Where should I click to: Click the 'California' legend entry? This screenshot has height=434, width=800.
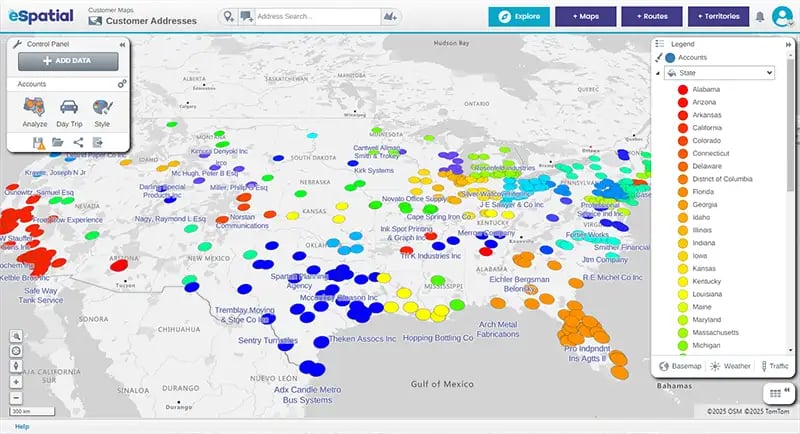click(x=707, y=127)
